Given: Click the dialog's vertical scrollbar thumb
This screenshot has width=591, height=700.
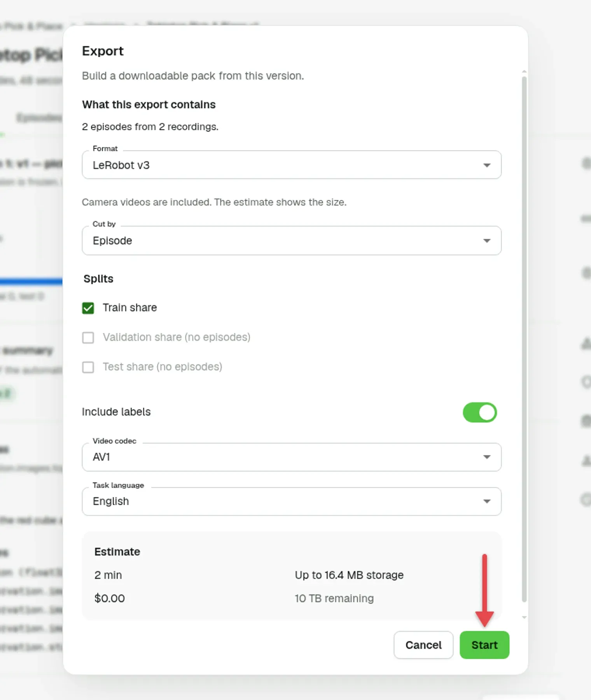Looking at the screenshot, I should click(x=524, y=338).
